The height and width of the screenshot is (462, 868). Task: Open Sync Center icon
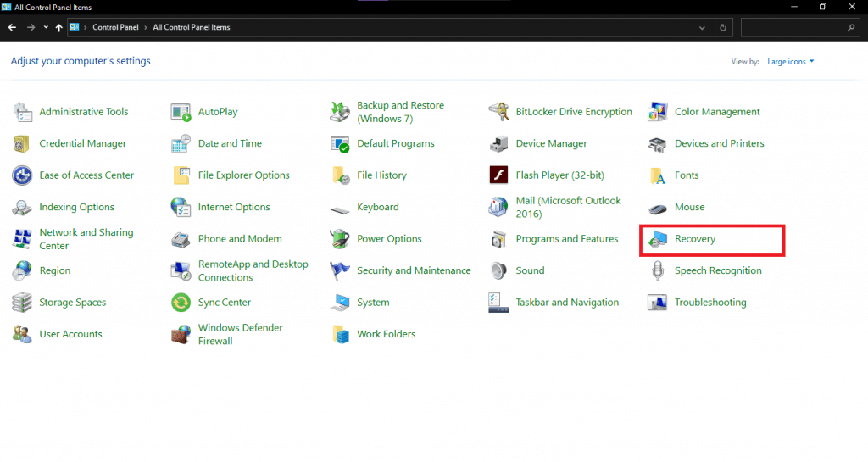click(x=181, y=303)
